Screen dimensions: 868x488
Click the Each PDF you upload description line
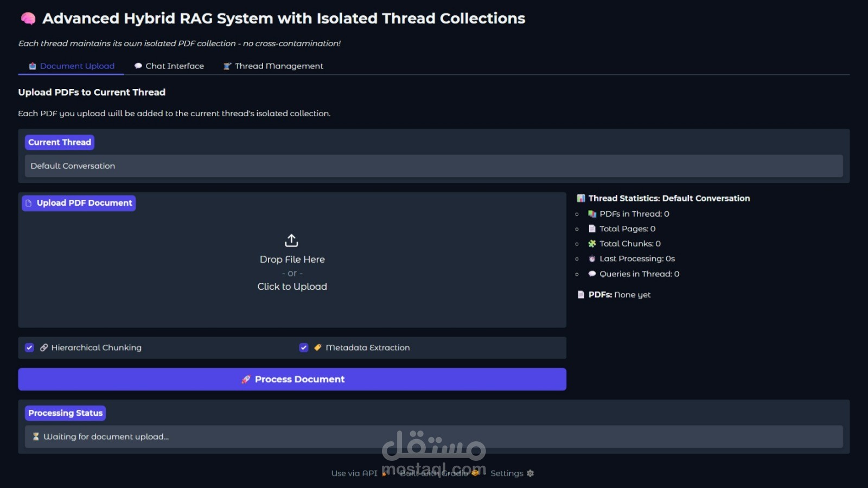coord(174,113)
